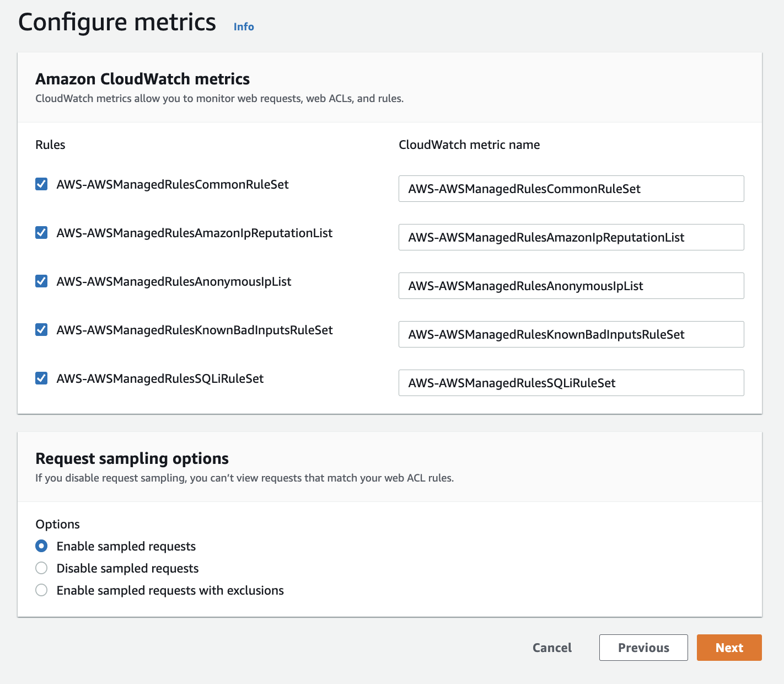784x684 pixels.
Task: Uncheck the AWS-AWSManagedRulesCommonRuleSet checkbox
Action: (41, 184)
